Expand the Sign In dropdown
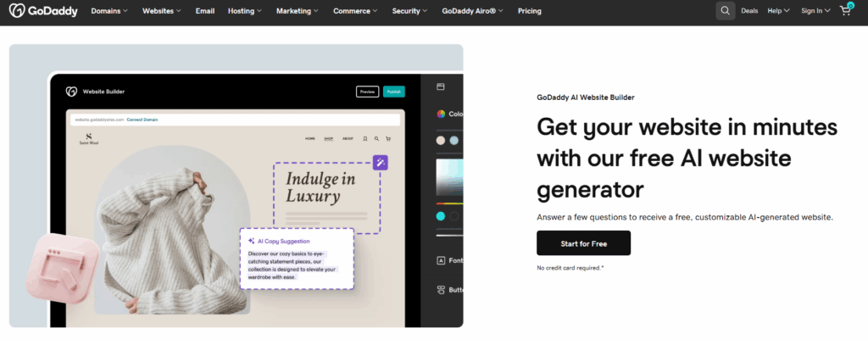Viewport: 868px width, 340px height. [815, 10]
